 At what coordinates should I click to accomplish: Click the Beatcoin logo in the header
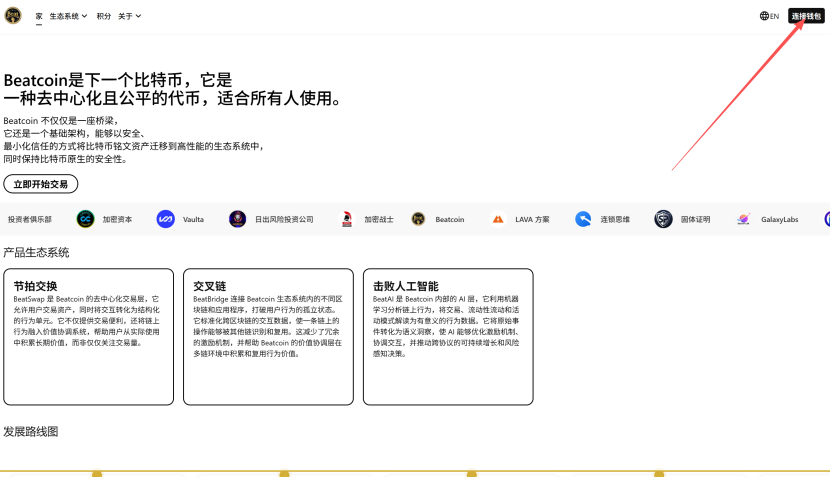(13, 15)
